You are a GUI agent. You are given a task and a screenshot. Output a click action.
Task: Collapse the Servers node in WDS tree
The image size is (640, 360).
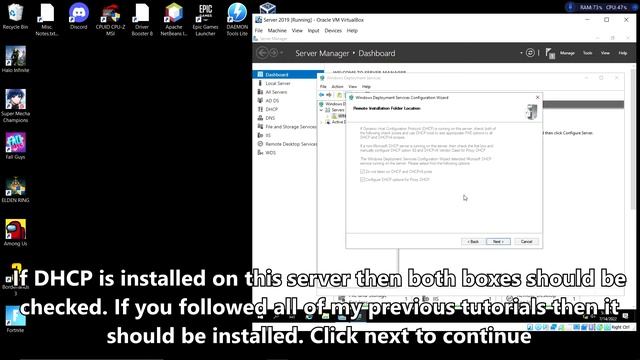(321, 110)
